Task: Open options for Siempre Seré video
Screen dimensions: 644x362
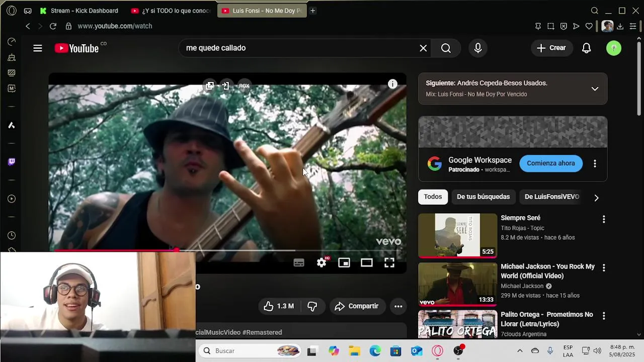Action: (x=604, y=219)
